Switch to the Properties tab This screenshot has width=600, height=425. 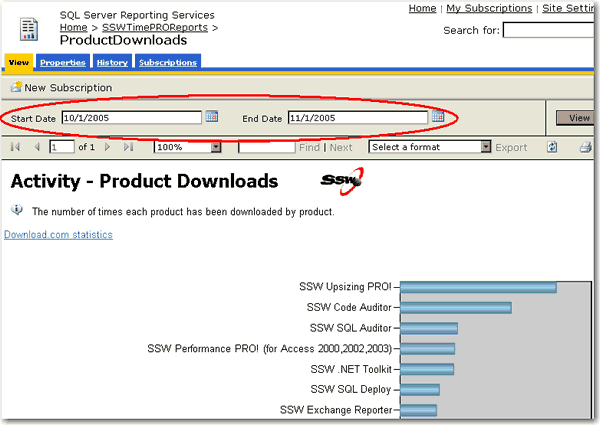coord(62,62)
